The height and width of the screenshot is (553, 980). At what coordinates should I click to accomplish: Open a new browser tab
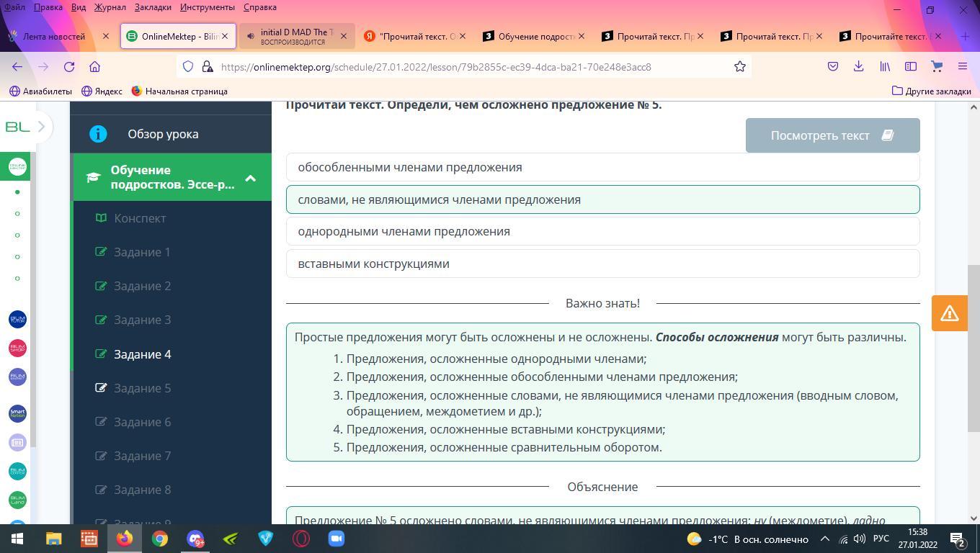pos(965,36)
